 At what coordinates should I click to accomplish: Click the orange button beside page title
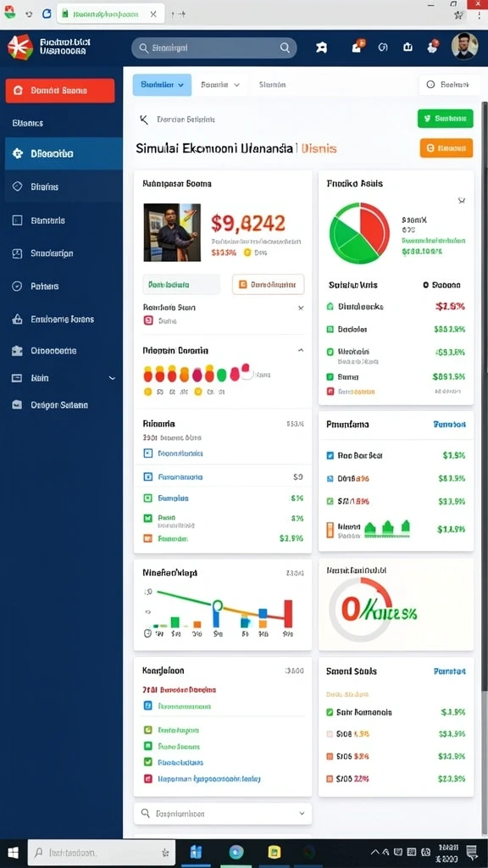(x=446, y=147)
